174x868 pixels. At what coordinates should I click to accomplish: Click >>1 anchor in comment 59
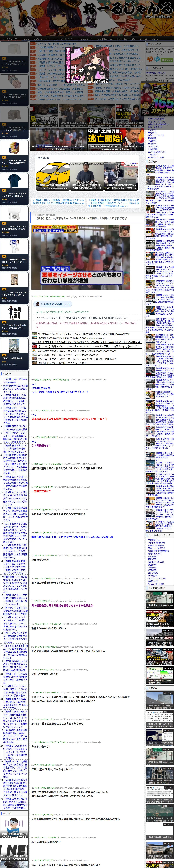pos(33,384)
